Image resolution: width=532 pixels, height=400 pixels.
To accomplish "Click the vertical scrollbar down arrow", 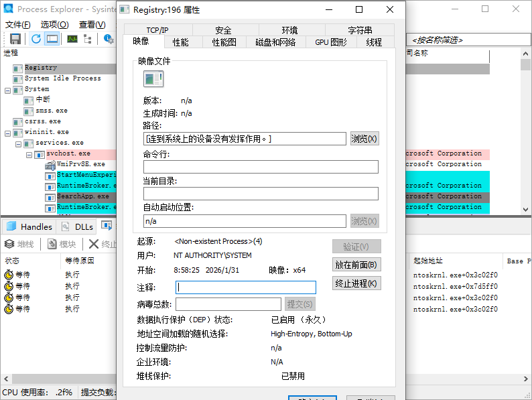I will click(x=525, y=209).
